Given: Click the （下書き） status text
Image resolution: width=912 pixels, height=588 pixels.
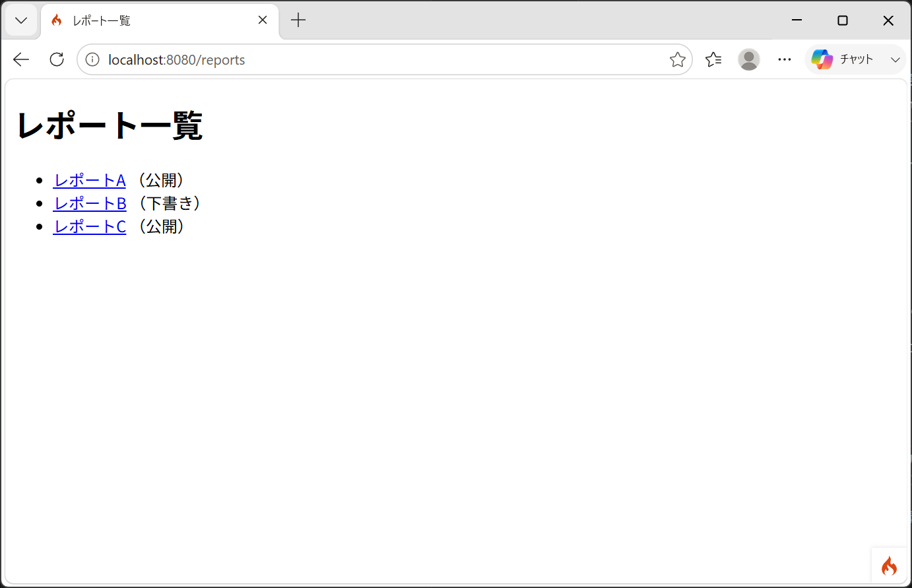Looking at the screenshot, I should [x=170, y=203].
